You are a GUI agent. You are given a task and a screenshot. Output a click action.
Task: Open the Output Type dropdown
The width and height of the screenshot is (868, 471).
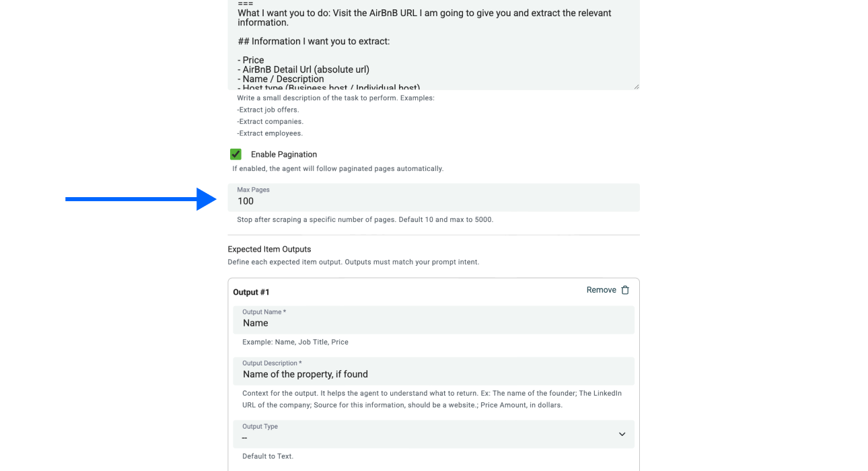point(433,434)
